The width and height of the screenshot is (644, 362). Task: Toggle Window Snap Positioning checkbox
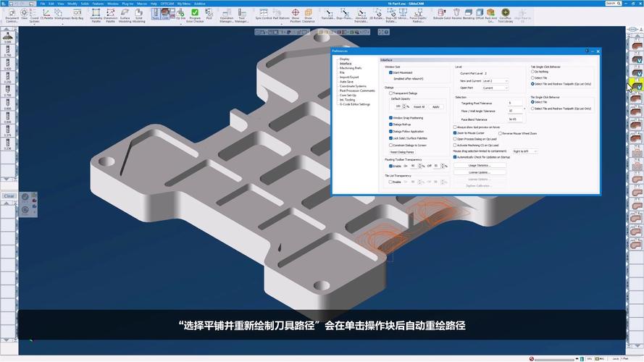coord(390,118)
